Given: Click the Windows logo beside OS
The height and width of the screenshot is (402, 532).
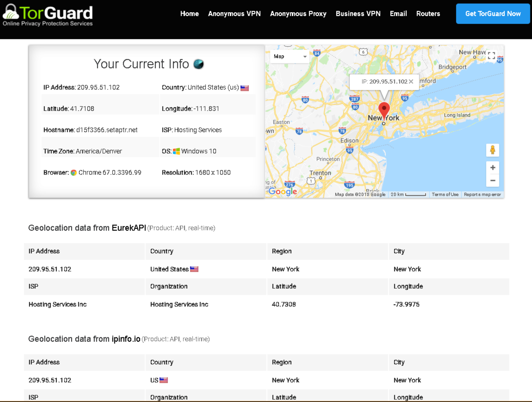Looking at the screenshot, I should click(176, 151).
